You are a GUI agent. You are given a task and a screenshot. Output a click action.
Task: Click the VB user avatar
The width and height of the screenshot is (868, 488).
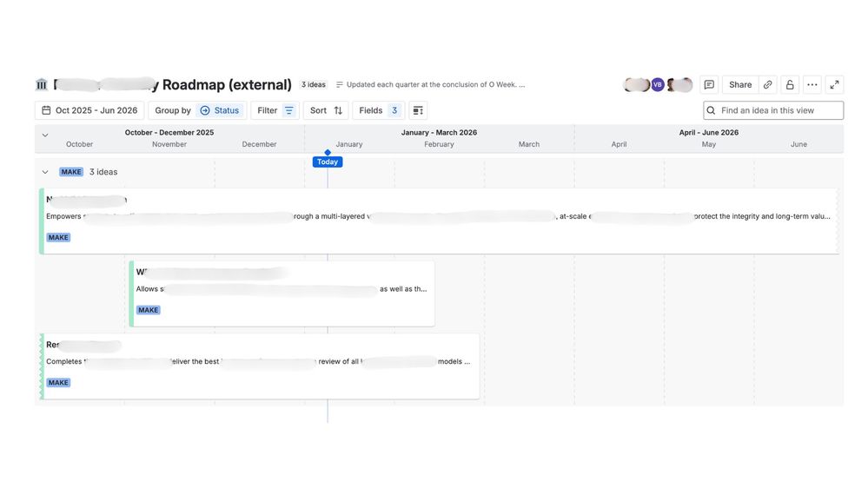(x=657, y=84)
